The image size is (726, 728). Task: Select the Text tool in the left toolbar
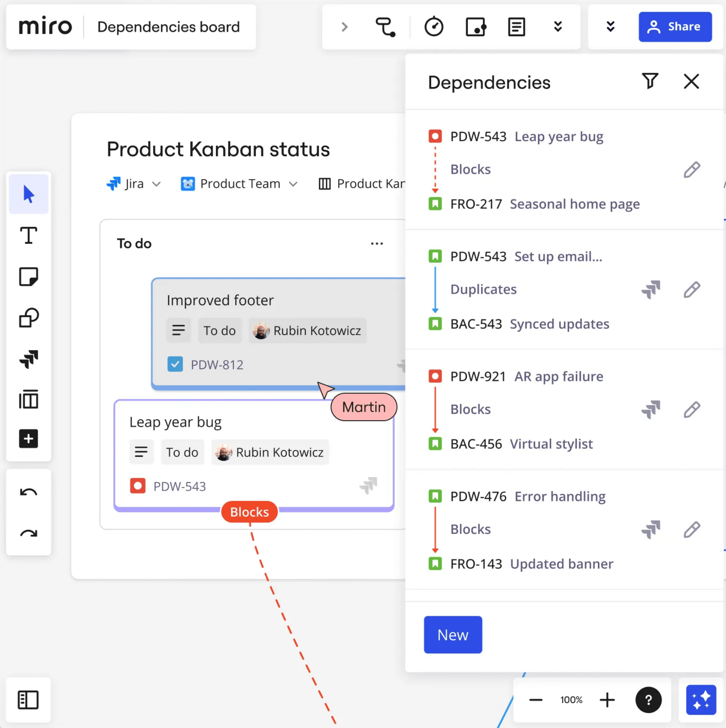click(28, 236)
